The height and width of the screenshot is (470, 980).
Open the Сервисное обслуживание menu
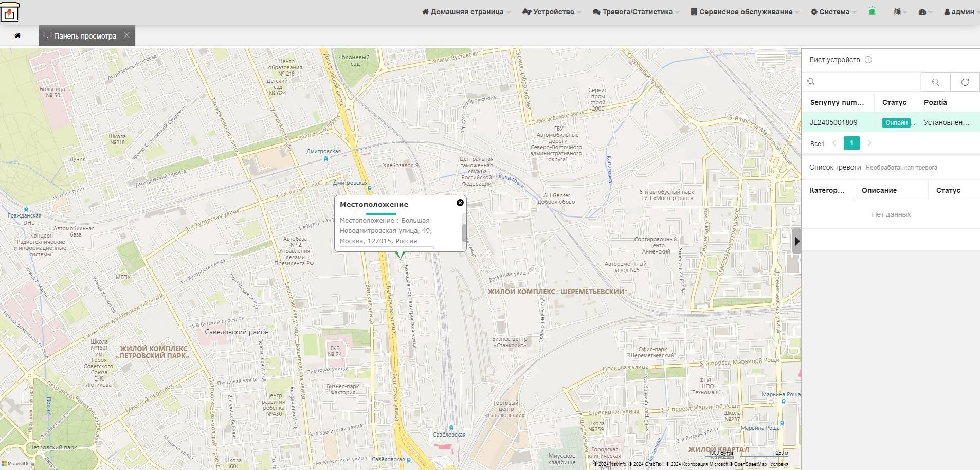[745, 12]
